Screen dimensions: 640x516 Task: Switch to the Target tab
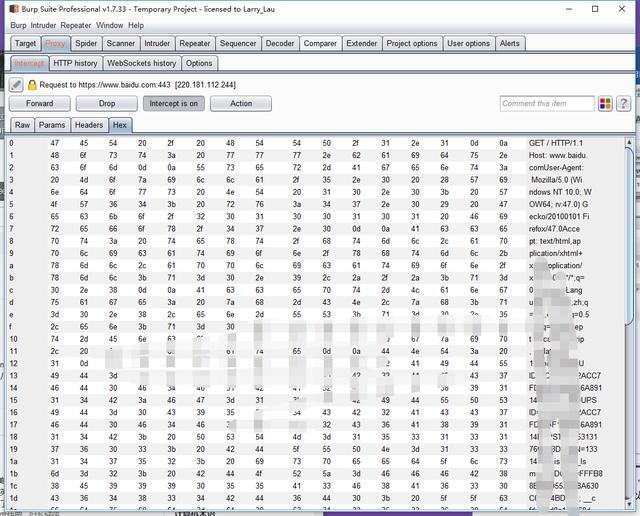click(x=25, y=43)
